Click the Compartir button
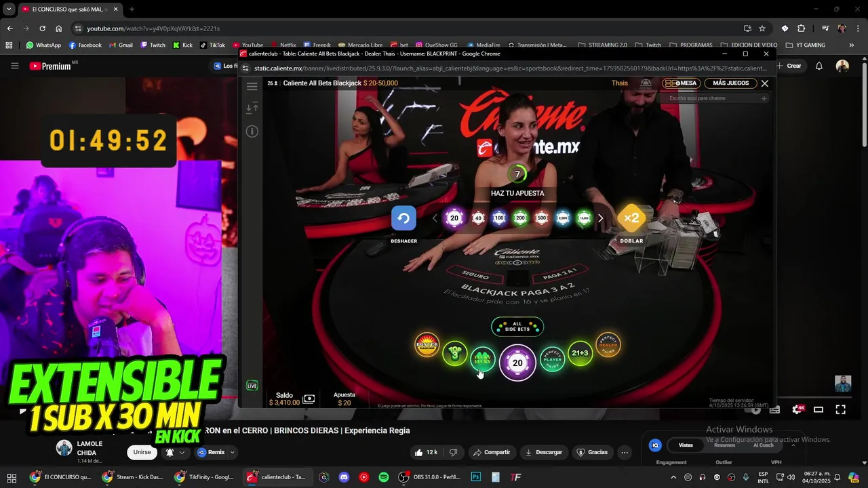 coord(492,452)
